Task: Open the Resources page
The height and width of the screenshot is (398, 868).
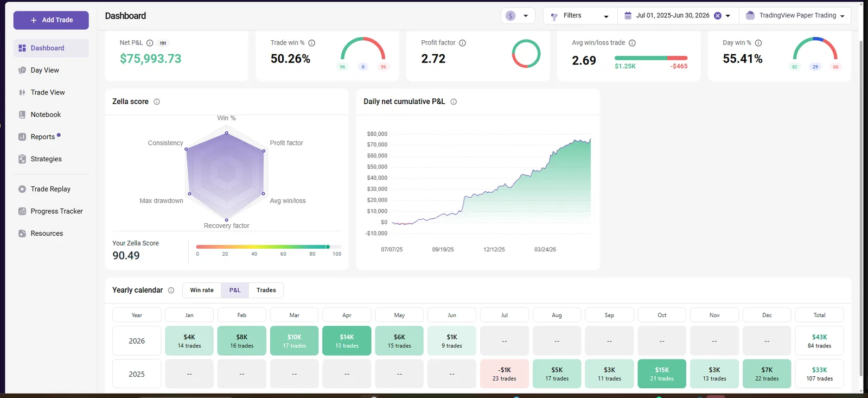Action: tap(51, 233)
